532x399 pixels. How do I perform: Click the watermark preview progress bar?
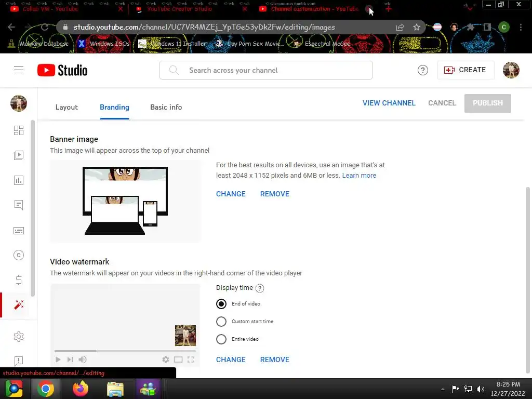coord(125,351)
